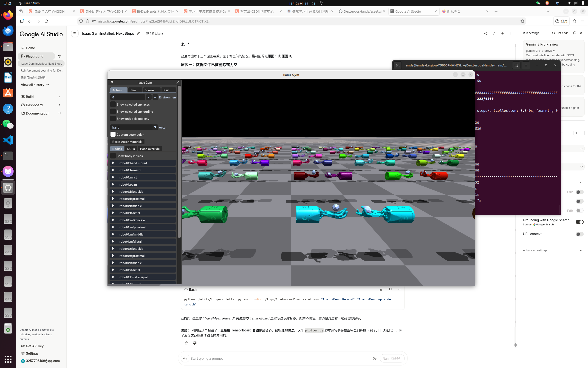Click the Custom actor color white swatch
This screenshot has width=588, height=368.
point(113,134)
